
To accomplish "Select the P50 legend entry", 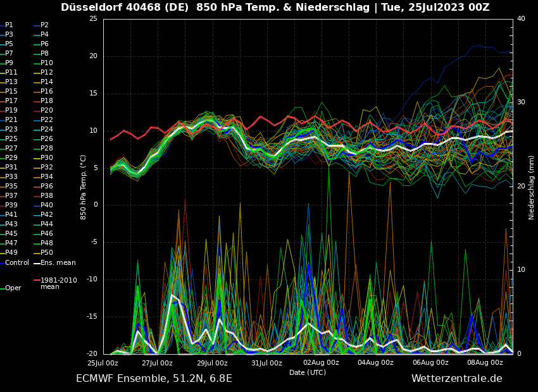I will pyautogui.click(x=47, y=253).
